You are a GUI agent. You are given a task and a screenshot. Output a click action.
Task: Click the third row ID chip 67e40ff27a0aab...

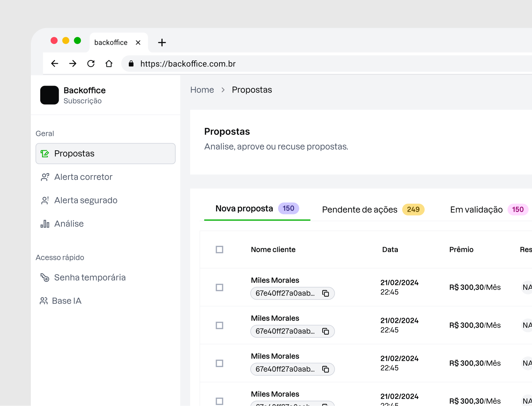point(292,369)
